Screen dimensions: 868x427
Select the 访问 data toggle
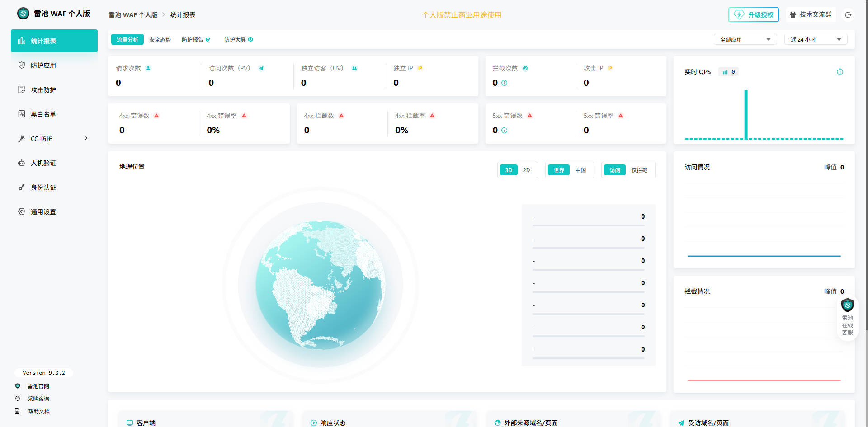615,170
